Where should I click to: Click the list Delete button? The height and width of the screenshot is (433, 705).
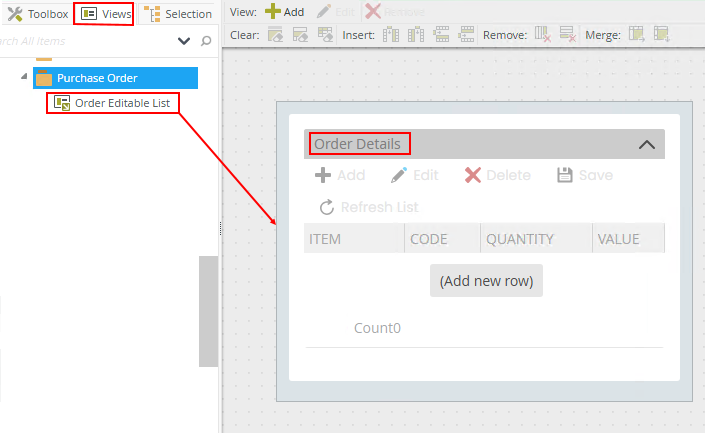click(498, 175)
